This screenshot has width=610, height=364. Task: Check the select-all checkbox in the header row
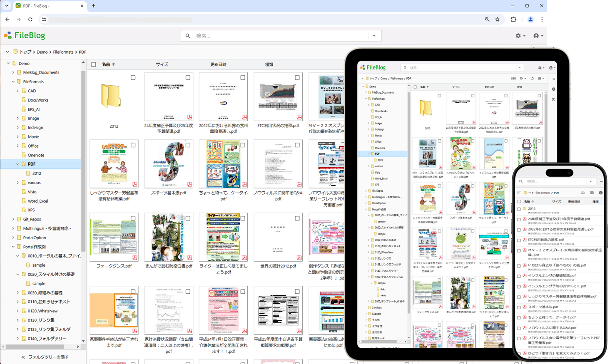(x=94, y=64)
